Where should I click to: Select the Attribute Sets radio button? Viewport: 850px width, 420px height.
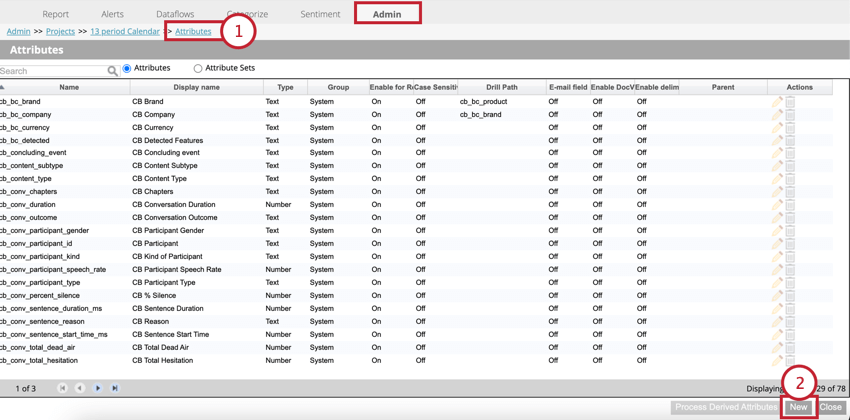pos(198,69)
